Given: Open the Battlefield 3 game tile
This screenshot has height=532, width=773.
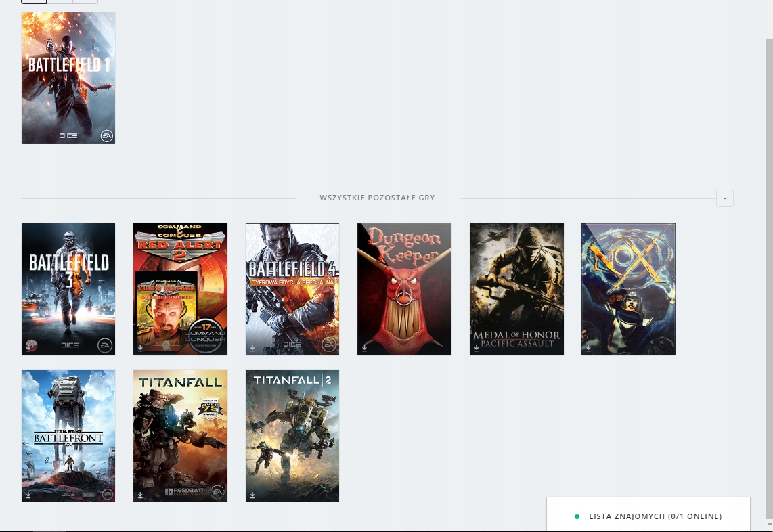Looking at the screenshot, I should (x=68, y=289).
